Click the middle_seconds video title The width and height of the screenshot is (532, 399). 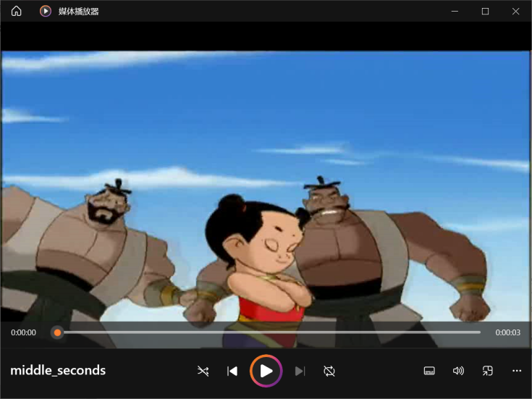58,371
